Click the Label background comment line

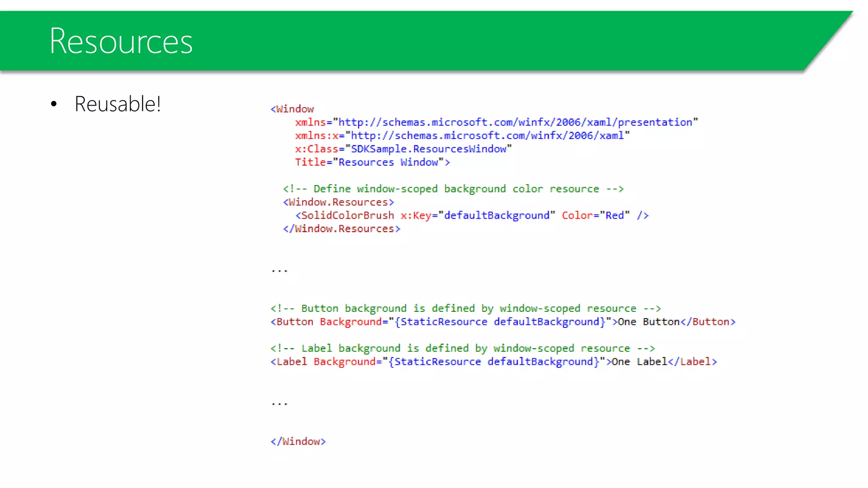[x=462, y=348]
